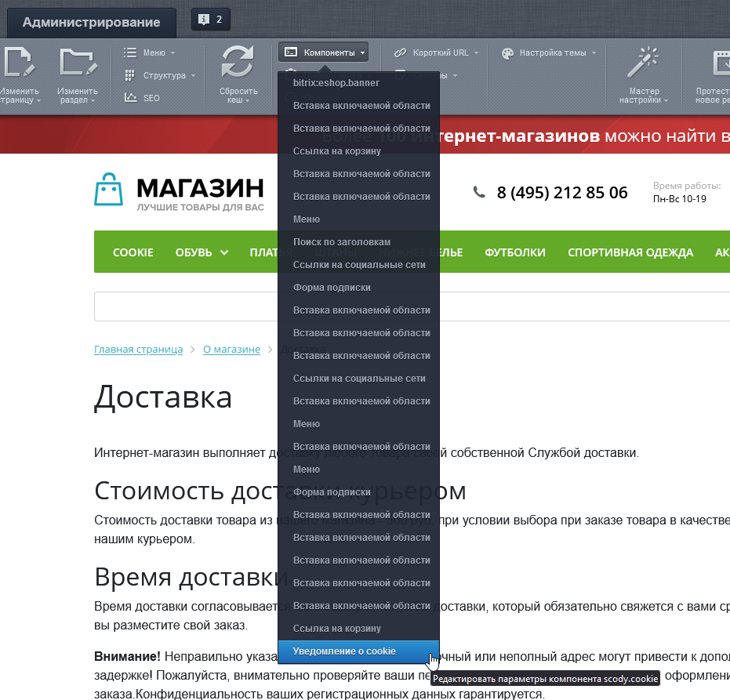Click the Мастер настройки magic wand icon
This screenshot has width=730, height=700.
point(644,61)
